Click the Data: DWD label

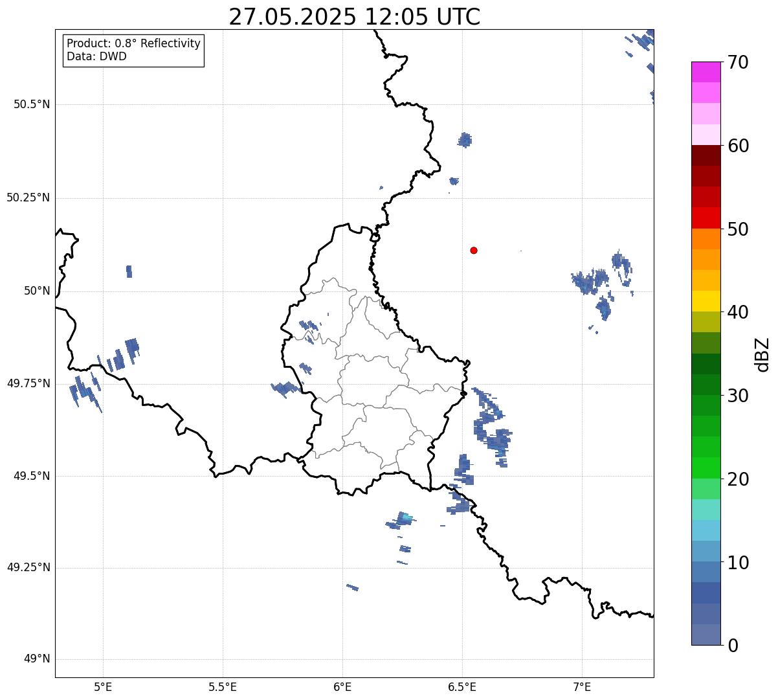96,56
